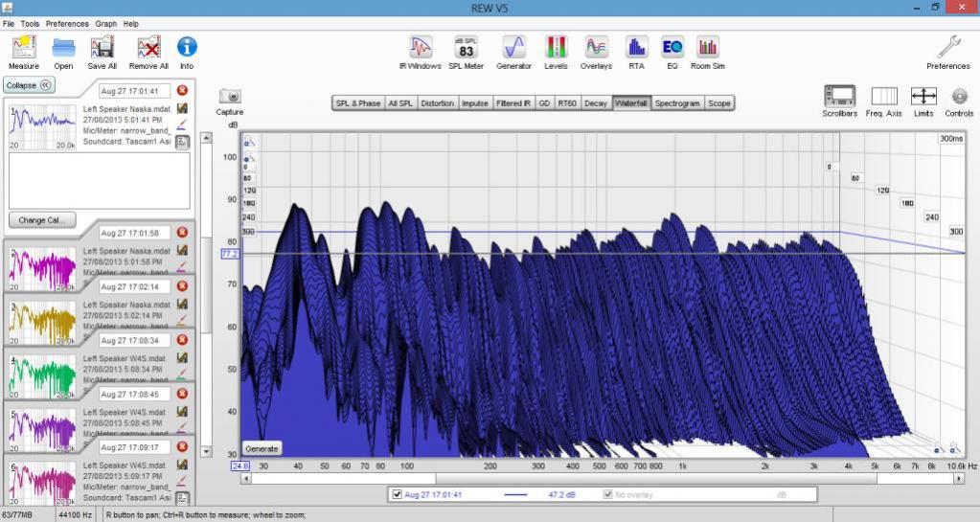
Task: Click the Measure icon in the toolbar
Action: pyautogui.click(x=23, y=48)
